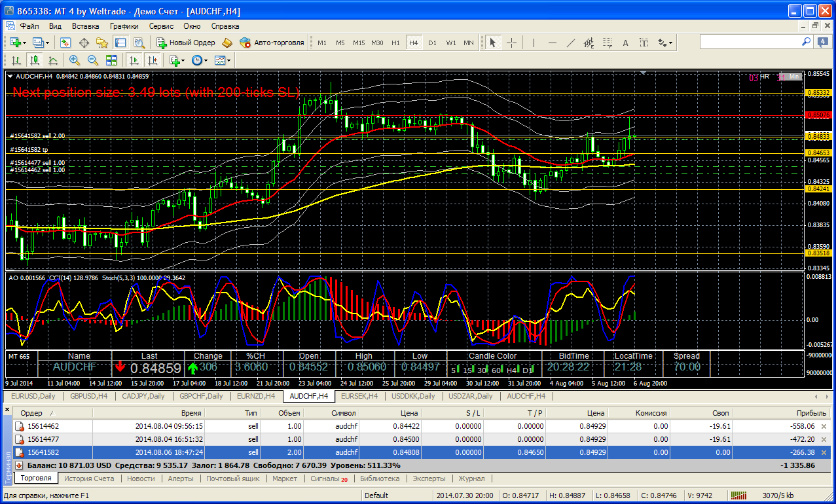Open the Сервис menu
The width and height of the screenshot is (836, 504).
tap(161, 26)
